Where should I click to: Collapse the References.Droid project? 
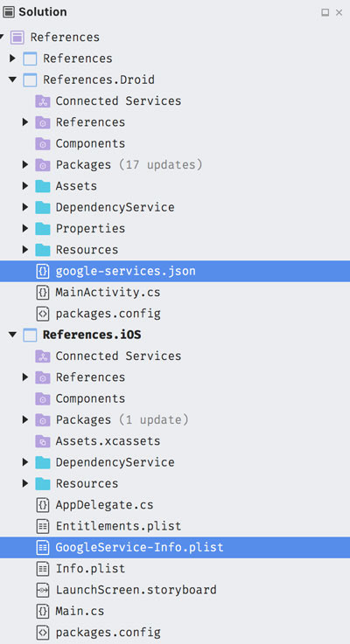(x=12, y=80)
